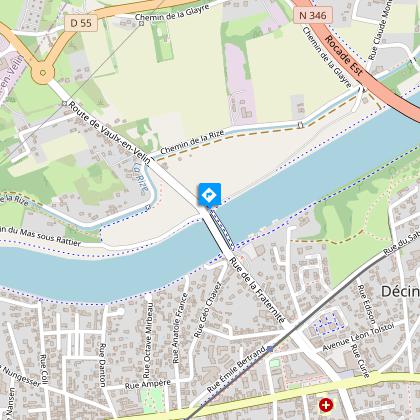
Task: Click the blue turn-direction marker at the bridge
Action: 210,194
